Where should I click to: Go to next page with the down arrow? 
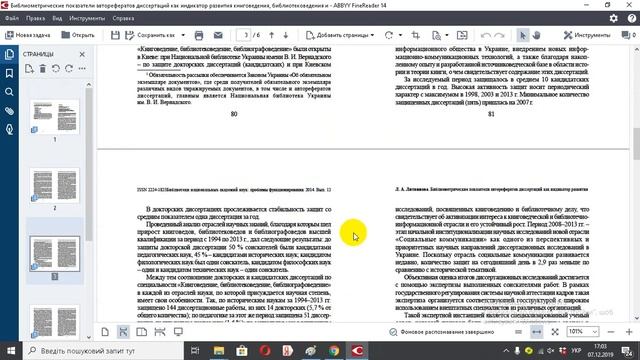pos(286,35)
